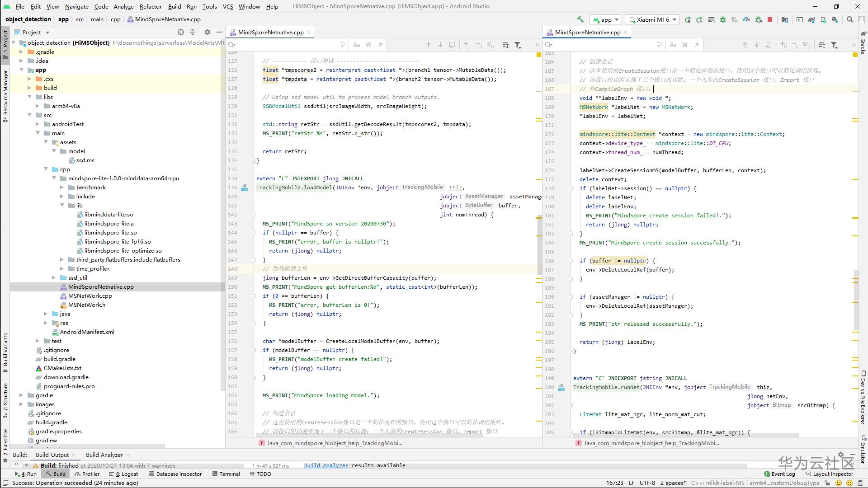The image size is (868, 488).
Task: Switch to the Build Analyzer tab
Action: 104,455
